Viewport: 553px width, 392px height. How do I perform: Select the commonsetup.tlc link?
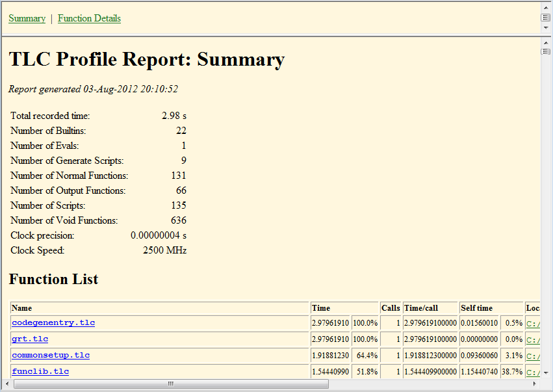click(51, 355)
